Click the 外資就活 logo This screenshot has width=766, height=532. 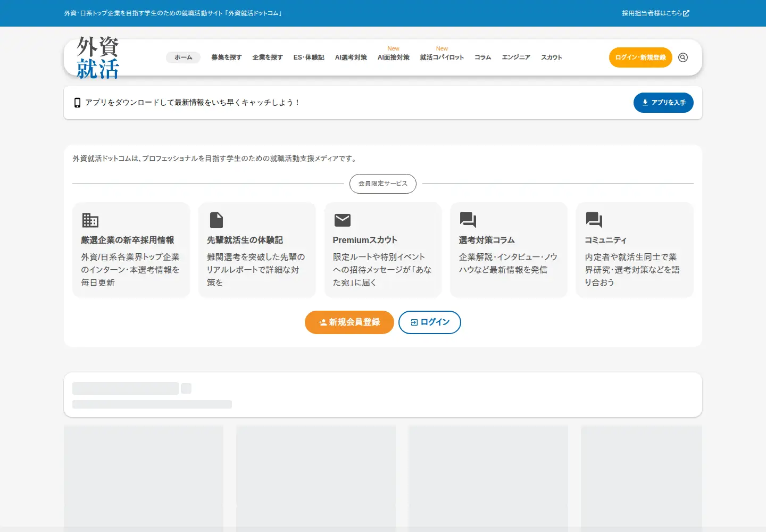pos(98,57)
